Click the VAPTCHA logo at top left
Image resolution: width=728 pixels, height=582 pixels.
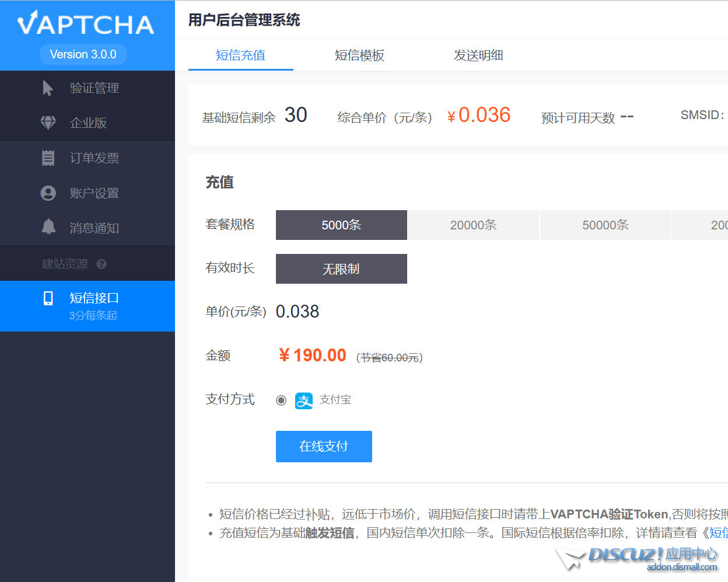83,24
